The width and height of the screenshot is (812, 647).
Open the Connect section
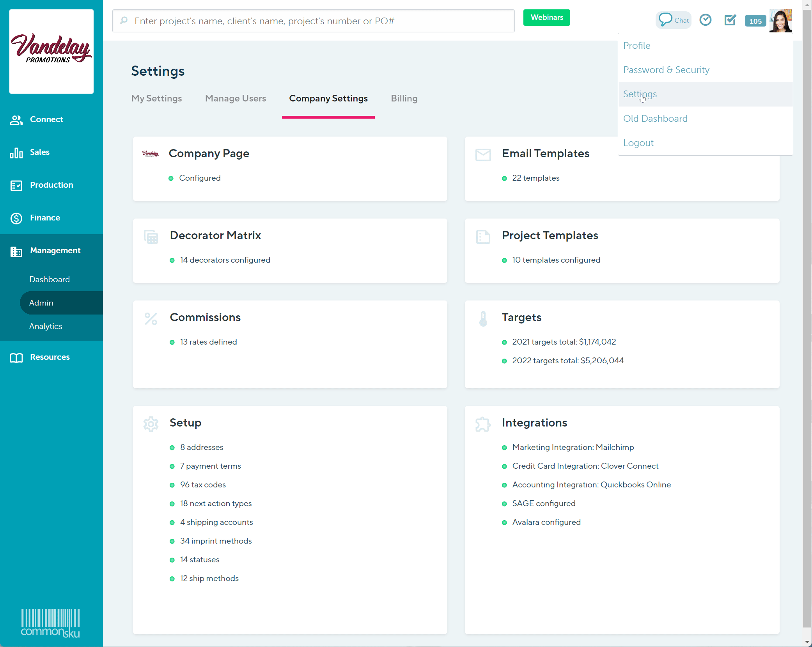click(46, 119)
